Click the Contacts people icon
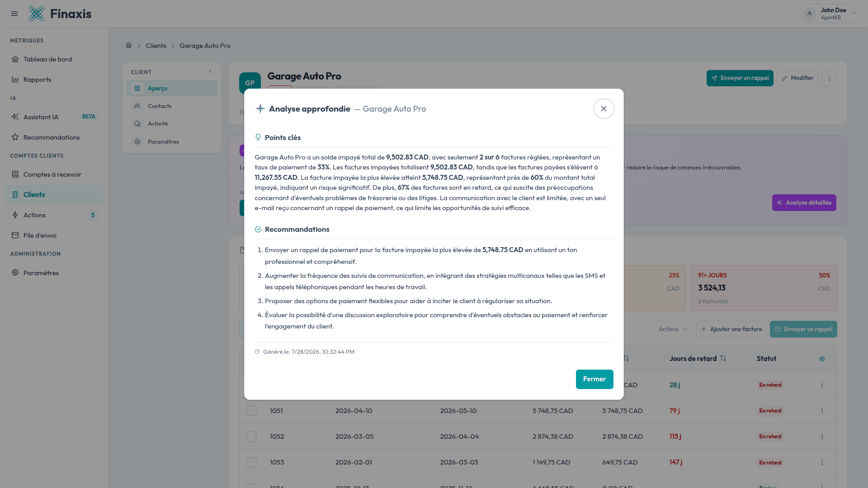This screenshot has height=488, width=868. click(137, 106)
